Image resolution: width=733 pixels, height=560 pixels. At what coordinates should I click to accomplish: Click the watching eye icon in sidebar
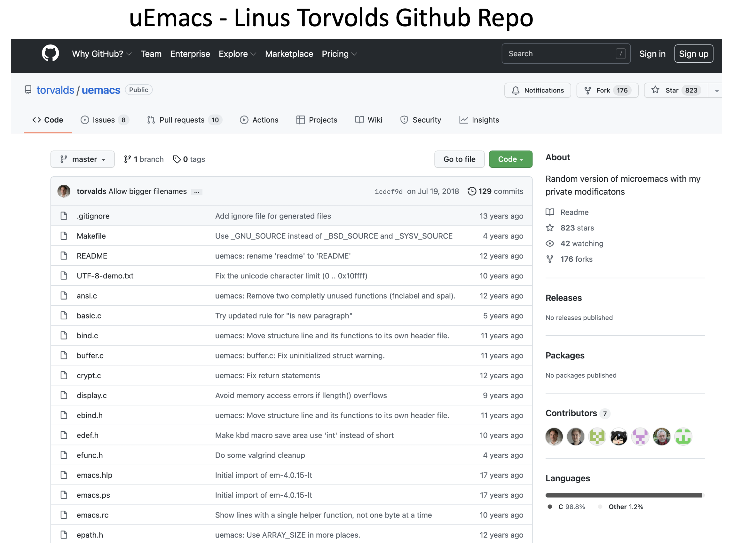click(x=550, y=243)
